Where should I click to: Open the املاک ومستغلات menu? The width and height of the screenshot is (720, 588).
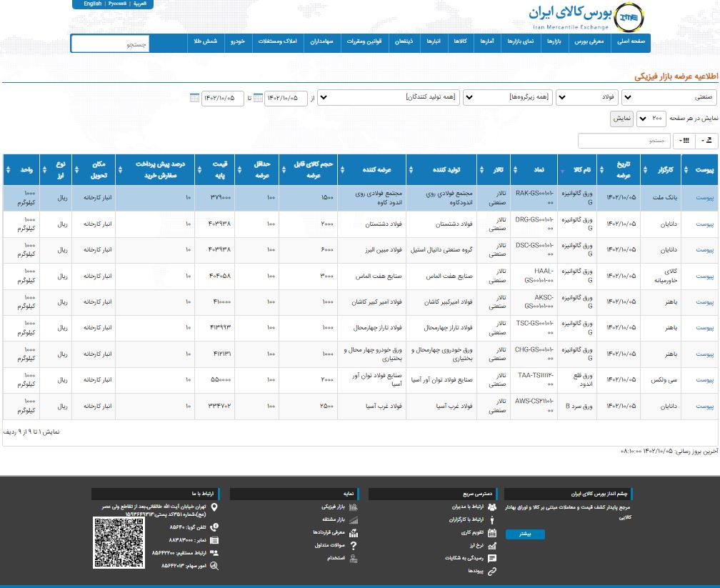278,42
